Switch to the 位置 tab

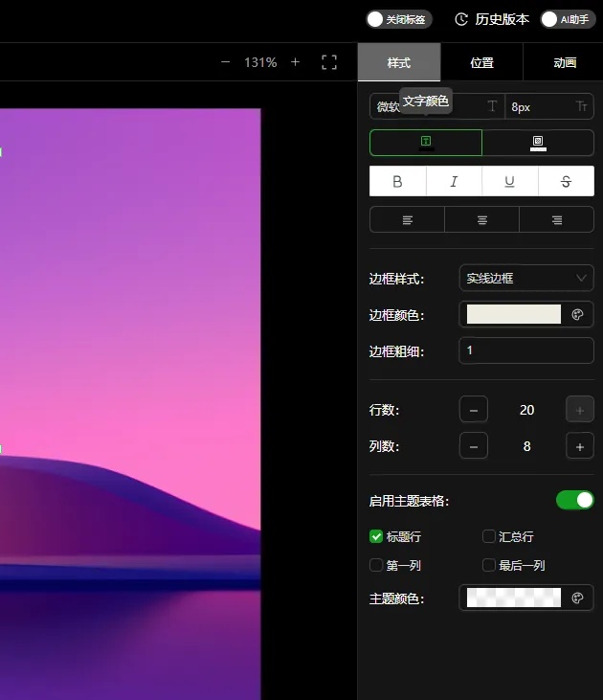(482, 62)
